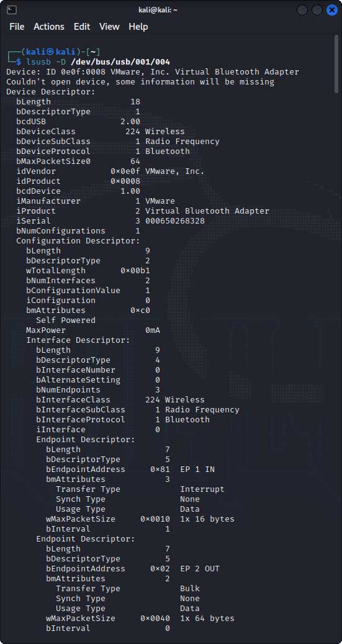Click the kali@kali: ~ window title
The height and width of the screenshot is (644, 342).
click(x=158, y=10)
